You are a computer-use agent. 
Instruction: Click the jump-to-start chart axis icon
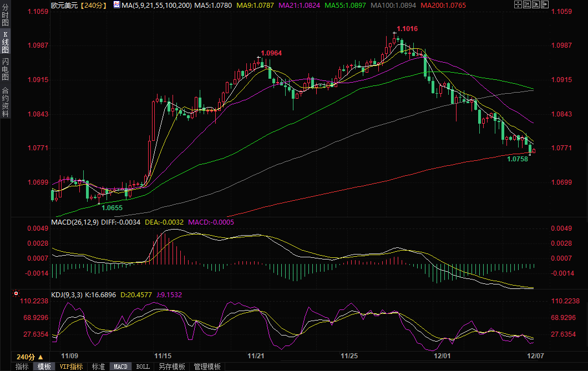coord(527,5)
